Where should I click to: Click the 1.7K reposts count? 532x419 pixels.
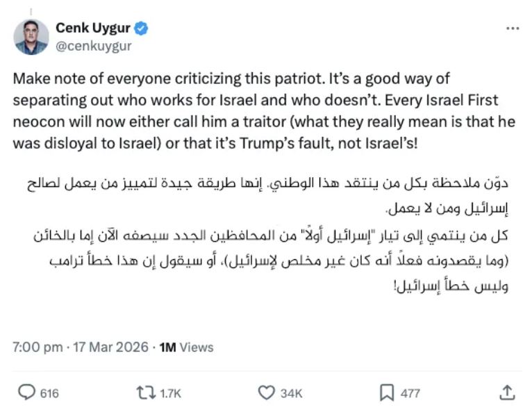tap(170, 393)
